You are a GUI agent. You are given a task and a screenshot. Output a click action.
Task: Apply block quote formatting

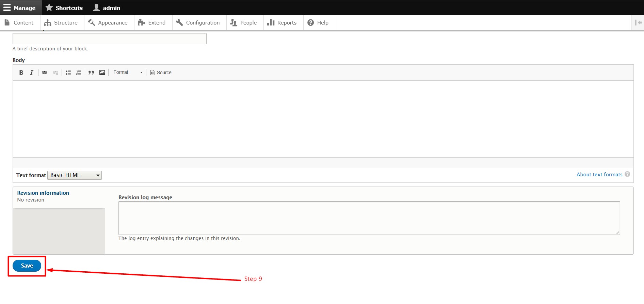pyautogui.click(x=91, y=73)
